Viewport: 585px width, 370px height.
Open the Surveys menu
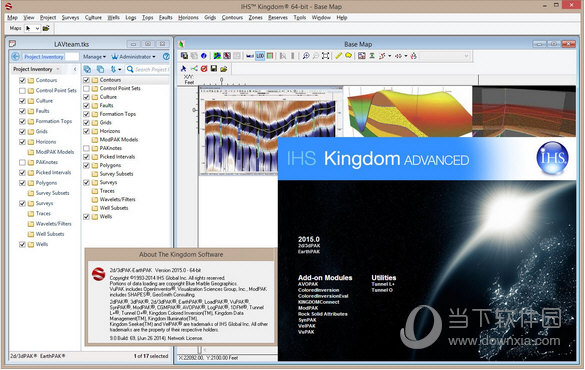(x=70, y=18)
